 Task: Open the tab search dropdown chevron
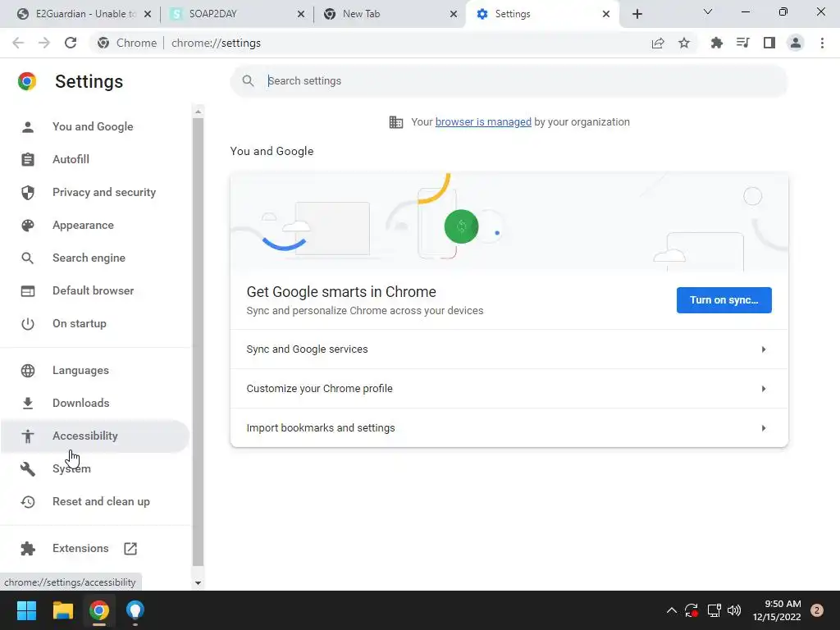tap(708, 11)
